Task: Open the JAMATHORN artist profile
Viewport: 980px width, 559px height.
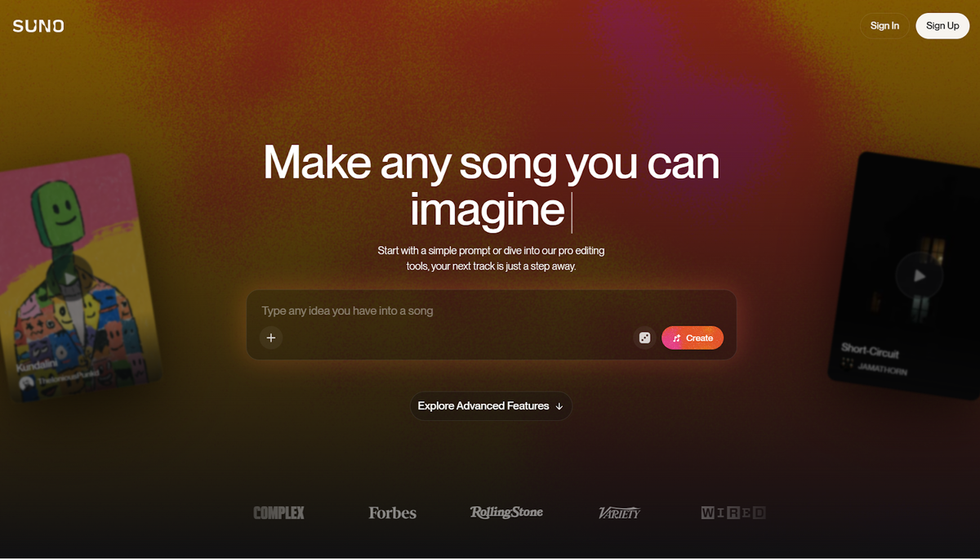Action: 881,368
